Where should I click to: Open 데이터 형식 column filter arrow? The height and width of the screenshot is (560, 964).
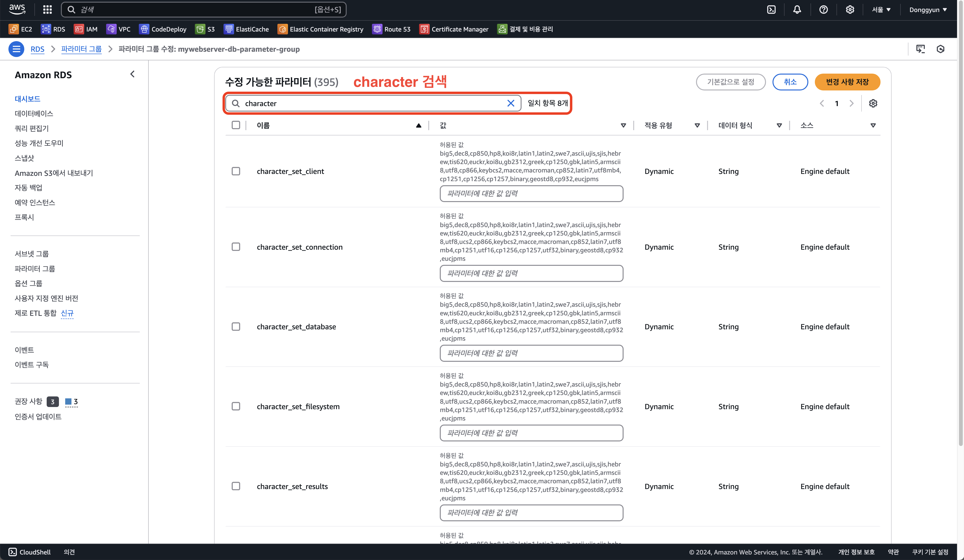click(779, 126)
